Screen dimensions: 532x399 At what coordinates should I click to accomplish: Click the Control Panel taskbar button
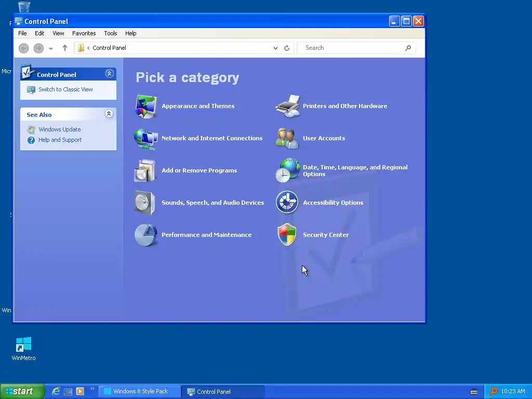coord(223,391)
